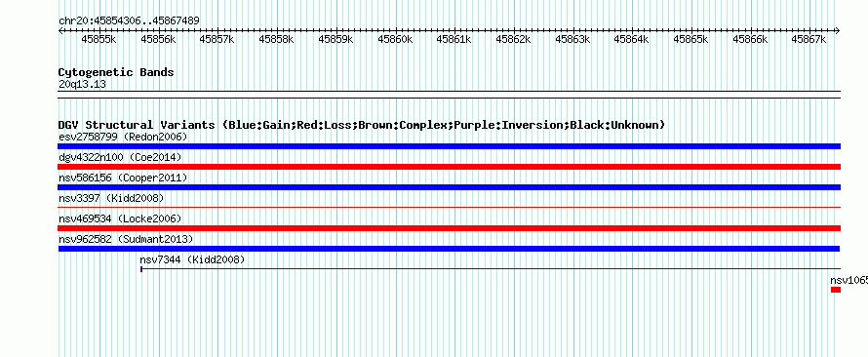Click the 45864k ruler tick label

[631, 39]
